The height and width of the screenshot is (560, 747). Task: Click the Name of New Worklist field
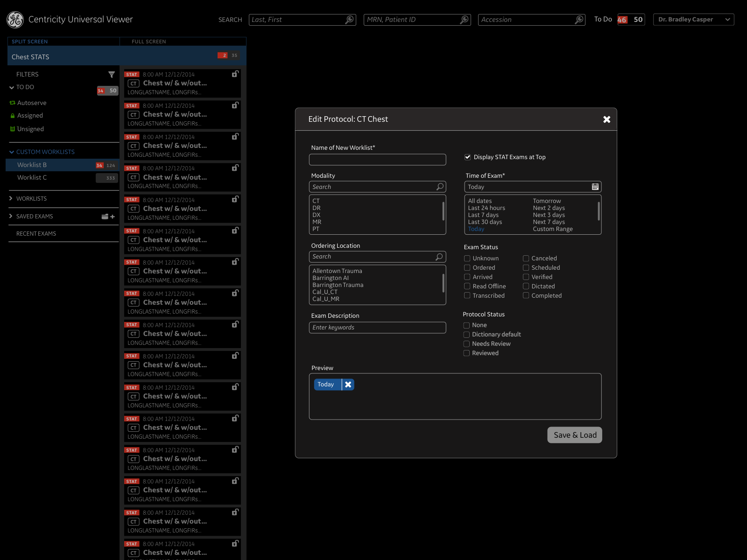pos(377,160)
